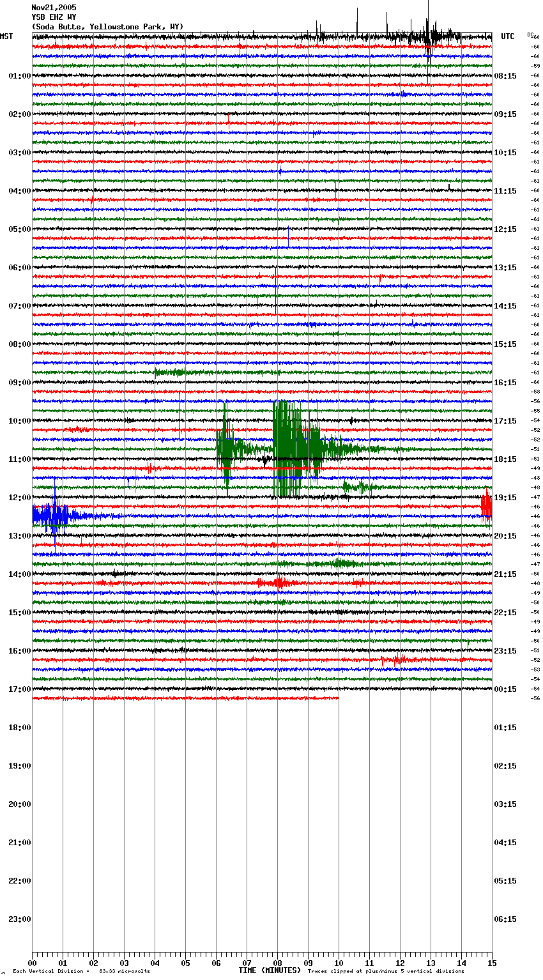This screenshot has height=980, width=543.
Task: Select the station code YSB EHZ WY
Action: coord(54,17)
